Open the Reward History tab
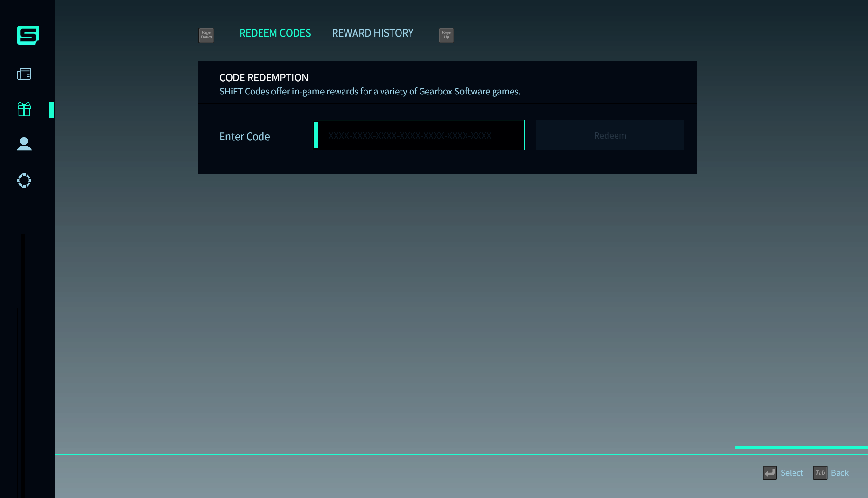The height and width of the screenshot is (498, 868). [373, 33]
